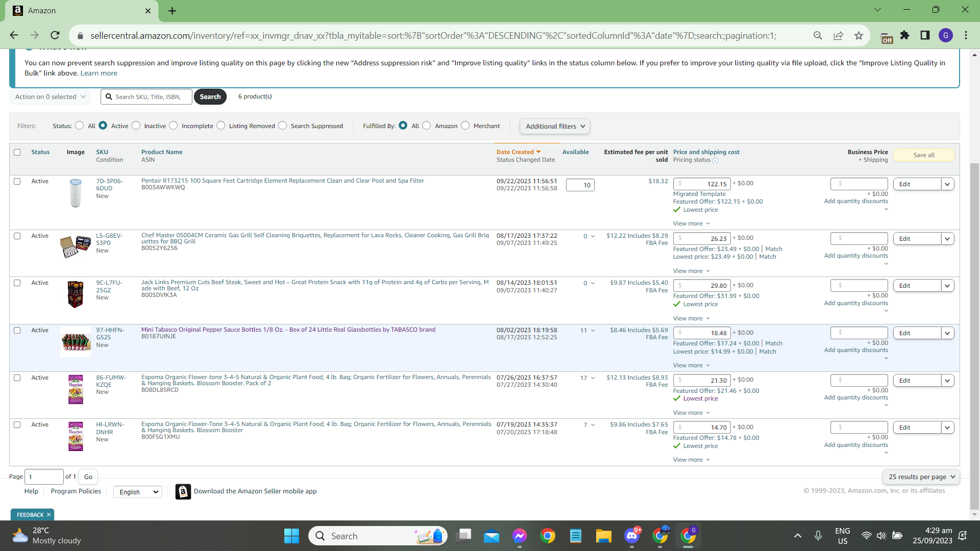Open Messenger from taskbar
The image size is (980, 551).
pyautogui.click(x=520, y=536)
